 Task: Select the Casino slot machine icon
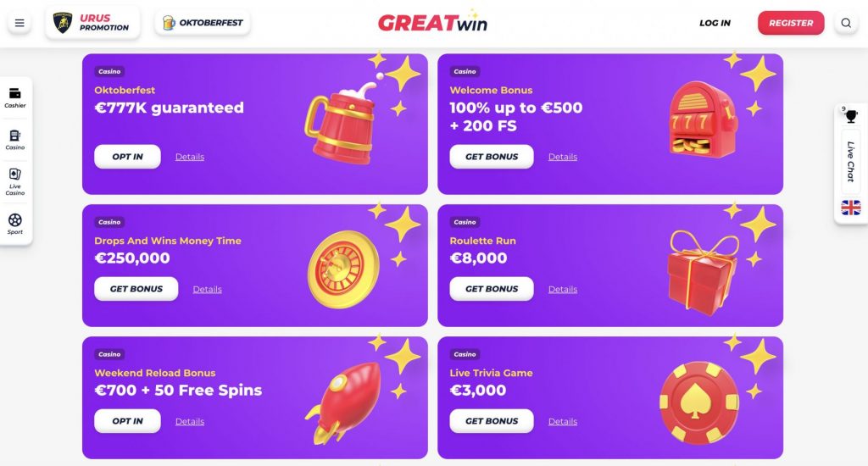15,136
